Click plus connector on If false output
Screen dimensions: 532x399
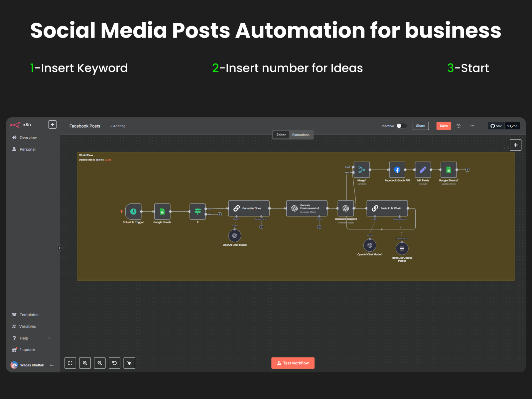click(219, 214)
